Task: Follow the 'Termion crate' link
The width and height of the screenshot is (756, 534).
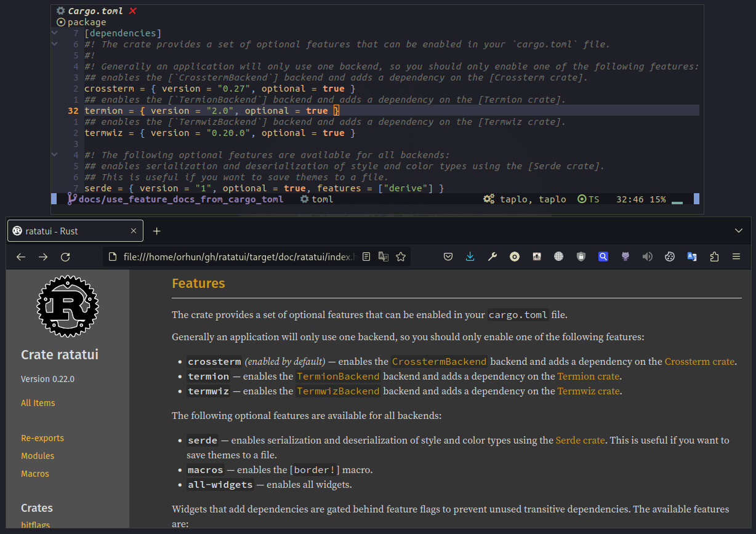Action: [589, 377]
